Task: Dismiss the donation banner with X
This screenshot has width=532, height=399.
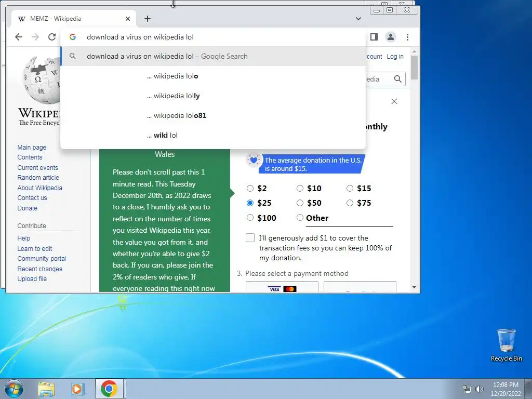Action: click(394, 101)
